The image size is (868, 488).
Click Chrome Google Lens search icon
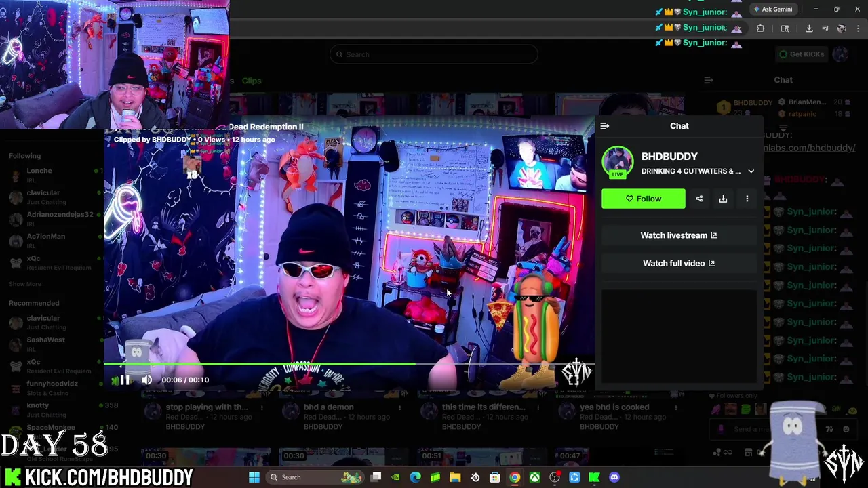[x=785, y=28]
